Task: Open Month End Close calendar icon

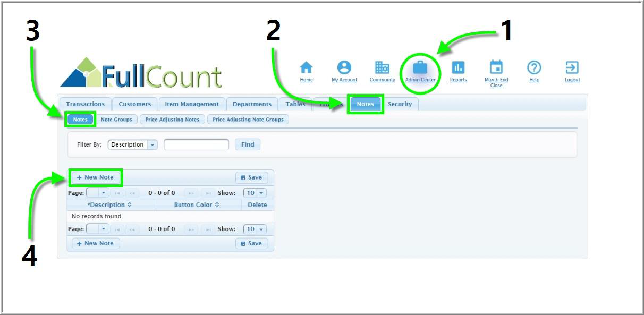Action: tap(496, 67)
